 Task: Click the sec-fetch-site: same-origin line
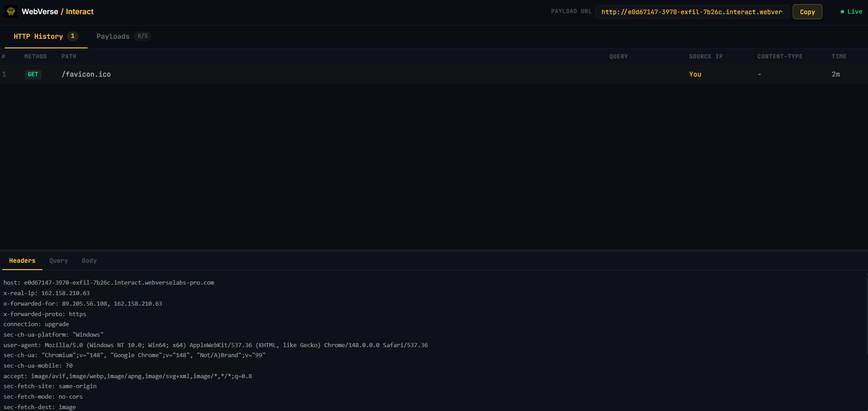click(x=50, y=386)
